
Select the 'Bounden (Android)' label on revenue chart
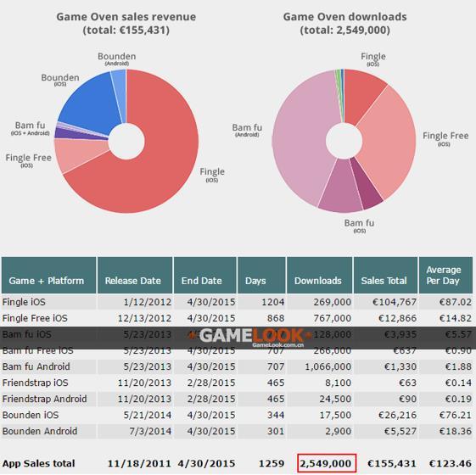click(117, 59)
